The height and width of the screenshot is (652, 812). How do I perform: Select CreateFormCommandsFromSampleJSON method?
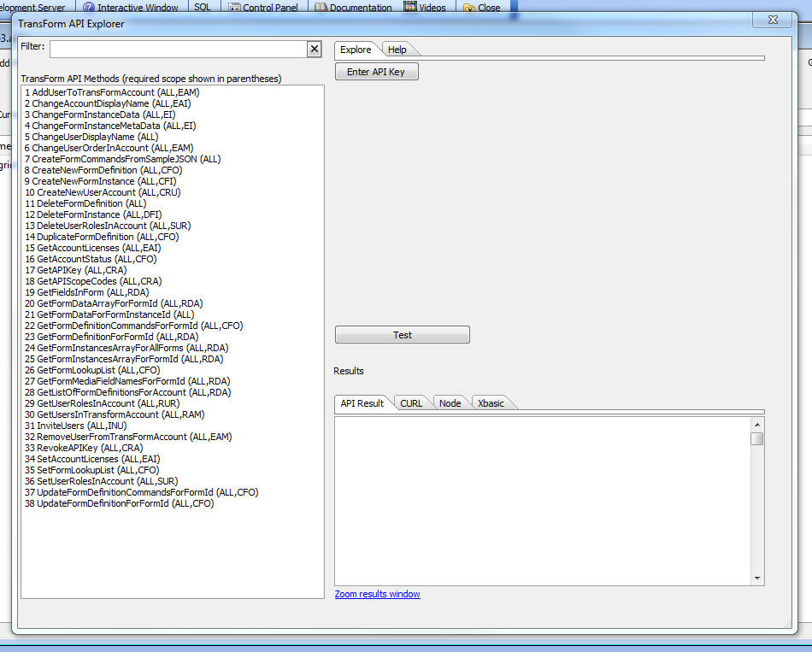[123, 159]
